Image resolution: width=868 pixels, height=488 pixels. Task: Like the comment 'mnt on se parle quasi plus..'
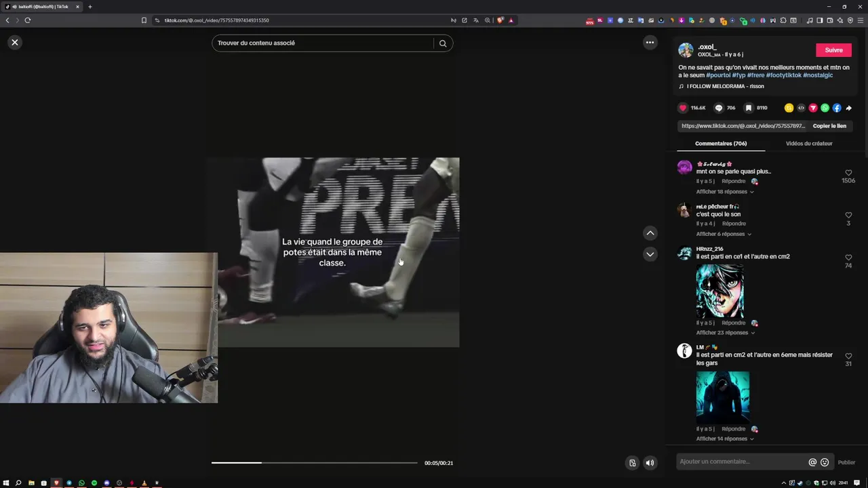coord(848,173)
